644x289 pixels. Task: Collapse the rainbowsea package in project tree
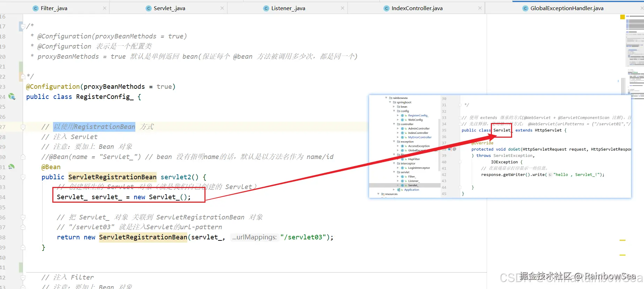pos(386,98)
